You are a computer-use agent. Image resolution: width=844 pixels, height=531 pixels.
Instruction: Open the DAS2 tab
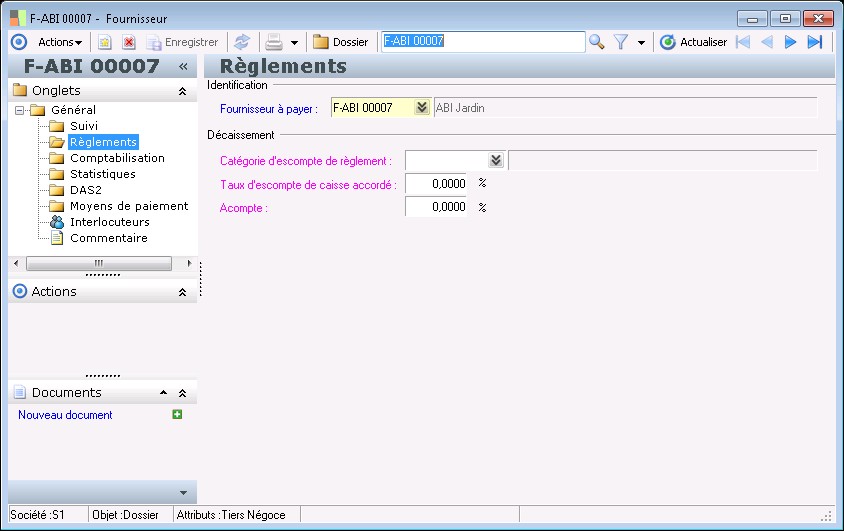click(86, 190)
